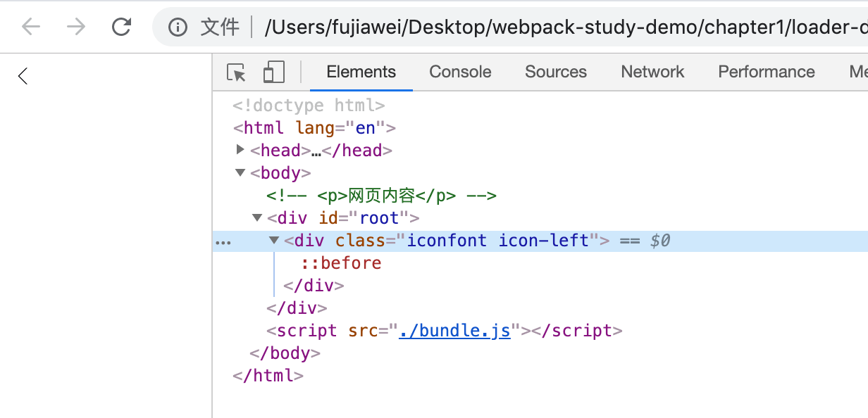Click the three dots beside selected element

click(x=223, y=241)
